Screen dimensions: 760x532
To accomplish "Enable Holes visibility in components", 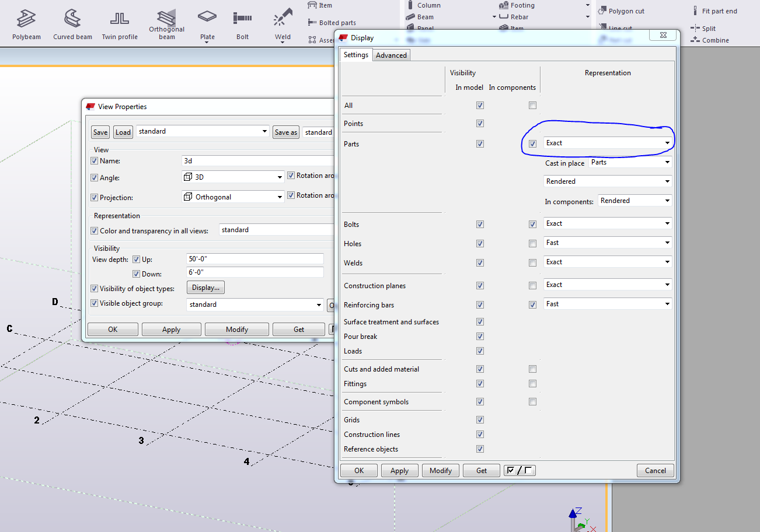I will click(x=532, y=244).
